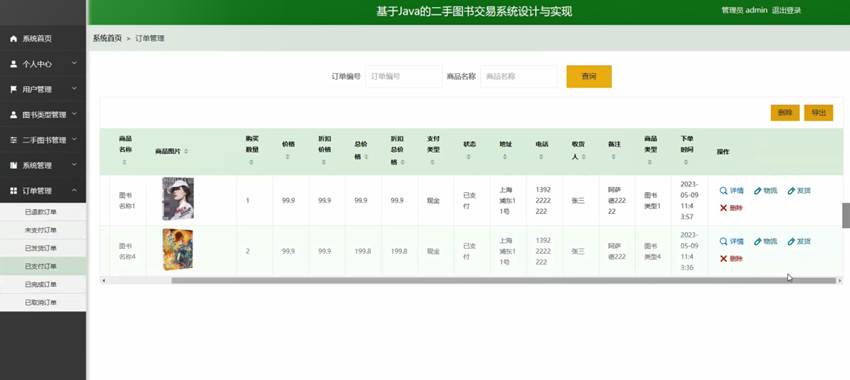Screen dimensions: 850x380
Task: Sort by the 总价格 column arrows
Action: click(367, 157)
